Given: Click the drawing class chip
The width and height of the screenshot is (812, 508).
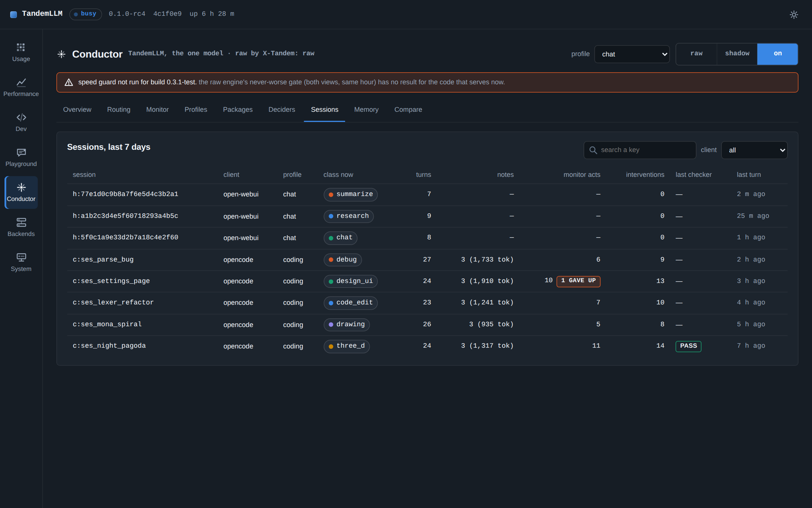Looking at the screenshot, I should (x=347, y=325).
